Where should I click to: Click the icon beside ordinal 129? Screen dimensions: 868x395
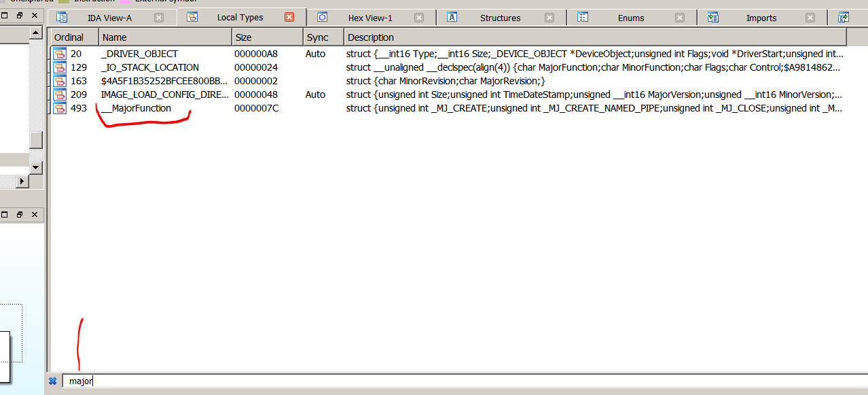tap(60, 68)
